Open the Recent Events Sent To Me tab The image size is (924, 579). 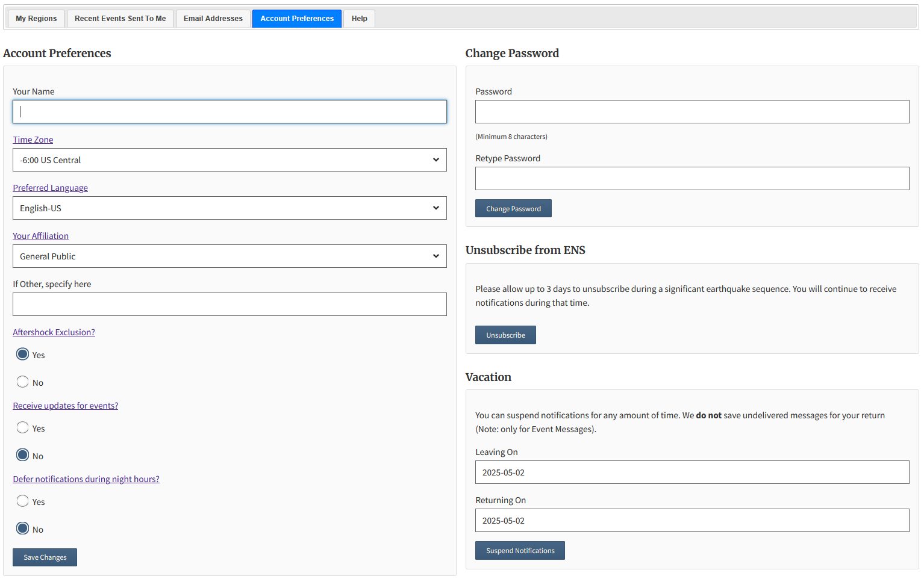tap(120, 19)
